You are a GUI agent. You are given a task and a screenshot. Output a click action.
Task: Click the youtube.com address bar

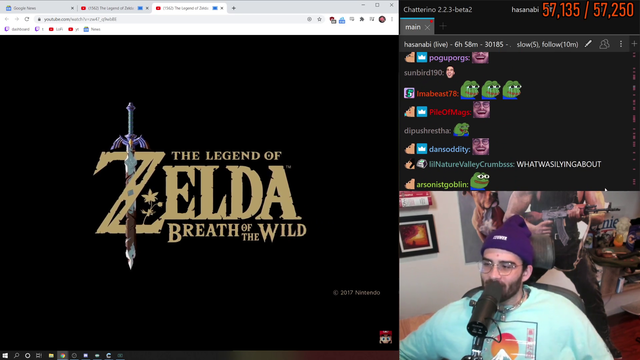point(180,19)
